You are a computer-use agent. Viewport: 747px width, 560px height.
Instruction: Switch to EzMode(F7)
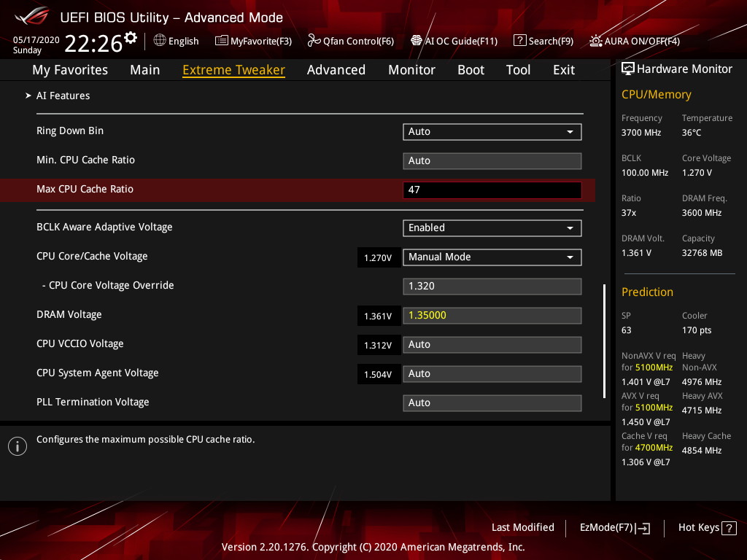pyautogui.click(x=615, y=528)
